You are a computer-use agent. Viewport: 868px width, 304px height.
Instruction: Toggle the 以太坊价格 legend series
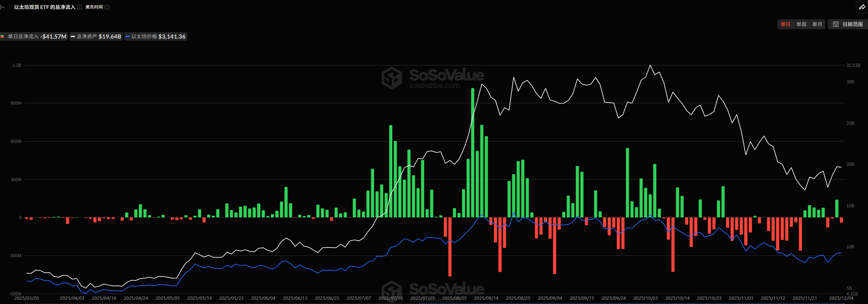tap(156, 36)
